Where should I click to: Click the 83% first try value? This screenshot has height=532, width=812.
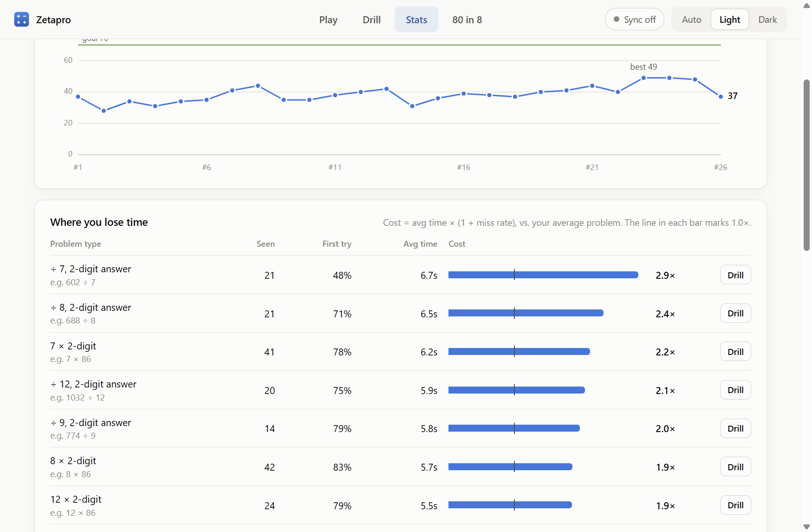click(x=342, y=467)
